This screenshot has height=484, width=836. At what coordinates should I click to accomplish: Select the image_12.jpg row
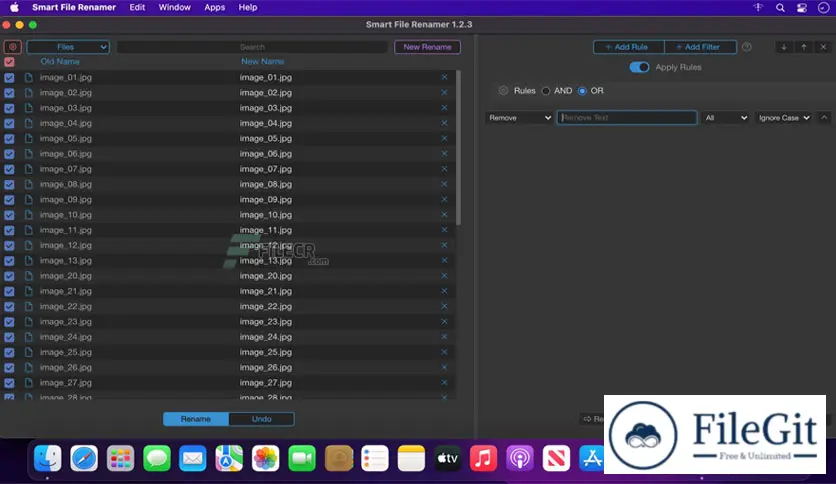point(228,245)
